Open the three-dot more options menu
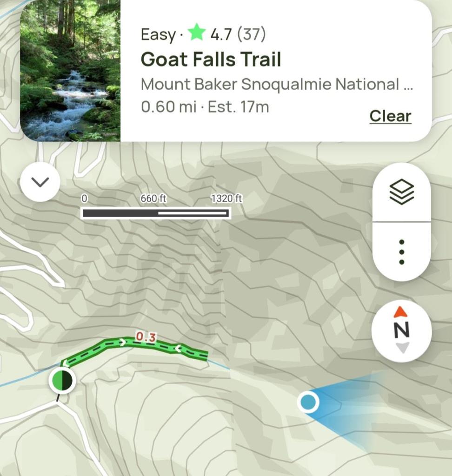Image resolution: width=452 pixels, height=476 pixels. click(x=402, y=252)
